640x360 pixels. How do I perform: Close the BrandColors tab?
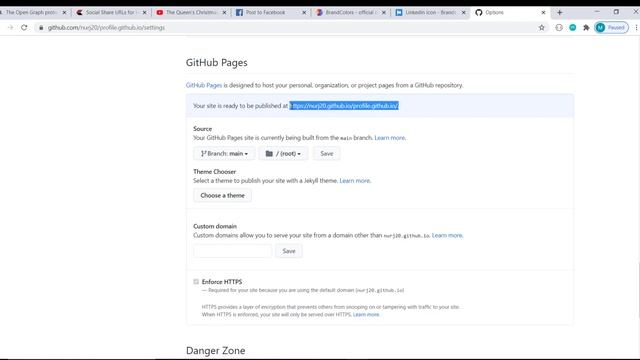384,13
